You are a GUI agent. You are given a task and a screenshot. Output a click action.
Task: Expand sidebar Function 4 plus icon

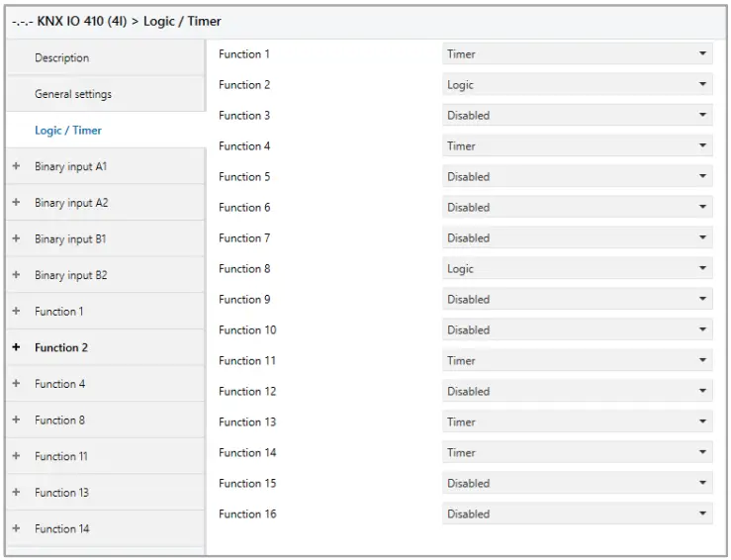click(16, 383)
